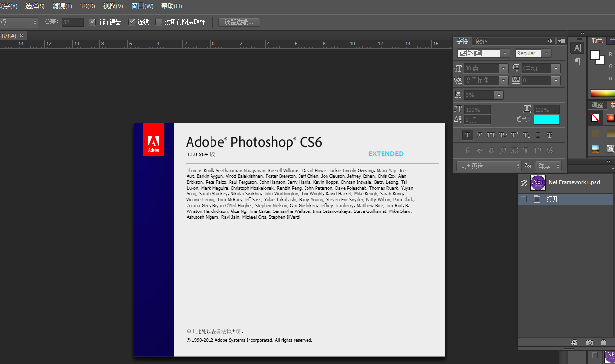Viewport: 615px width, 364px height.
Task: Enable ordinals (1st) OpenType feature
Action: (x=538, y=151)
